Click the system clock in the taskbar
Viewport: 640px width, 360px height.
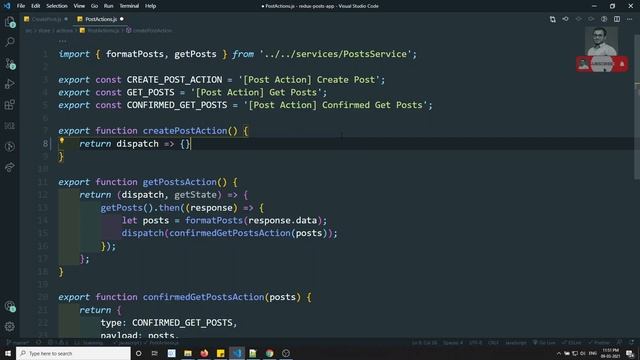coord(610,353)
